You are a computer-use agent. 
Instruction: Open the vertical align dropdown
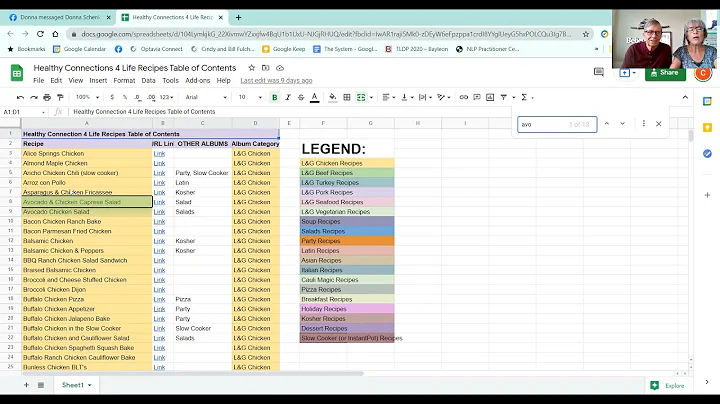pyautogui.click(x=407, y=97)
